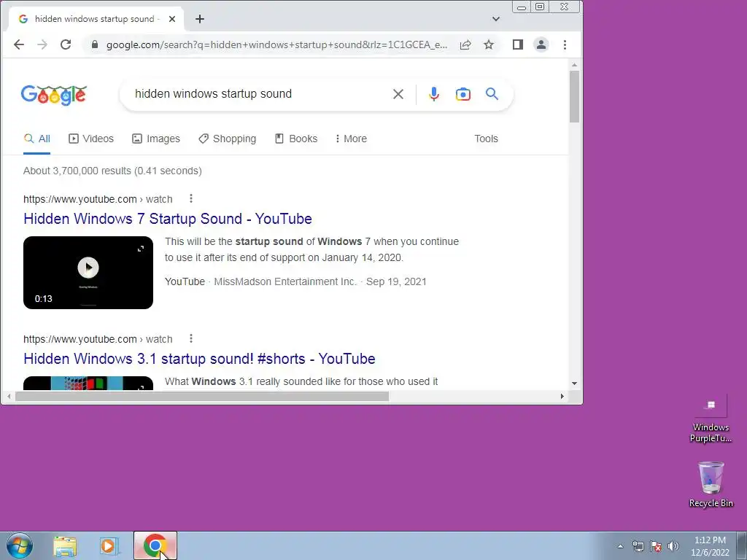Bookmark the page with the star icon

tap(489, 44)
